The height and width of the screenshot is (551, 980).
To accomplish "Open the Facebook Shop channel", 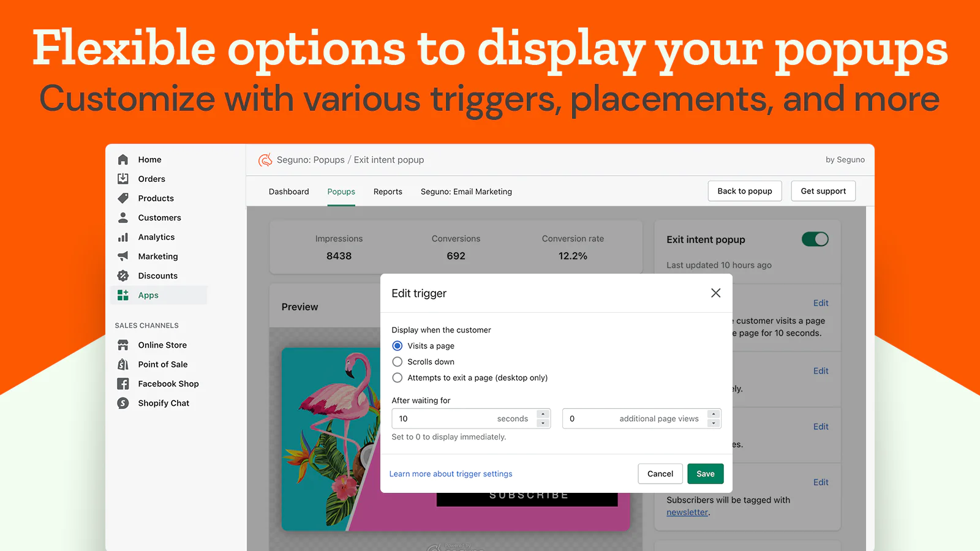I will tap(168, 384).
